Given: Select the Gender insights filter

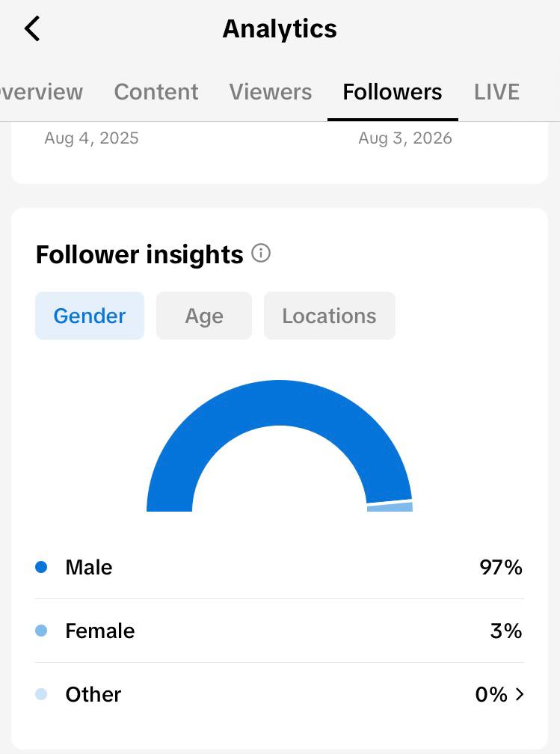Looking at the screenshot, I should 90,316.
